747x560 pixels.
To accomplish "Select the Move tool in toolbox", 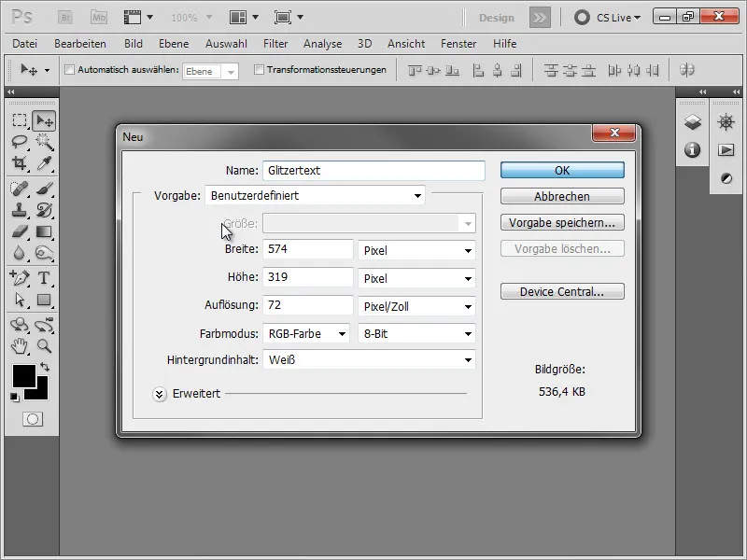I will tap(44, 121).
